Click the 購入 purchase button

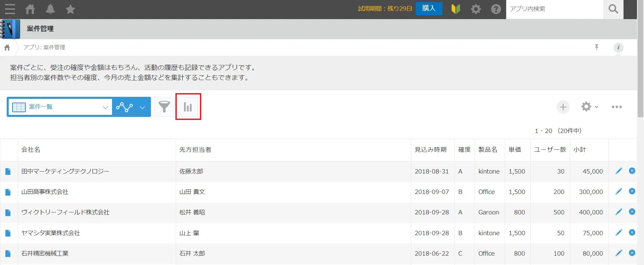coord(429,8)
